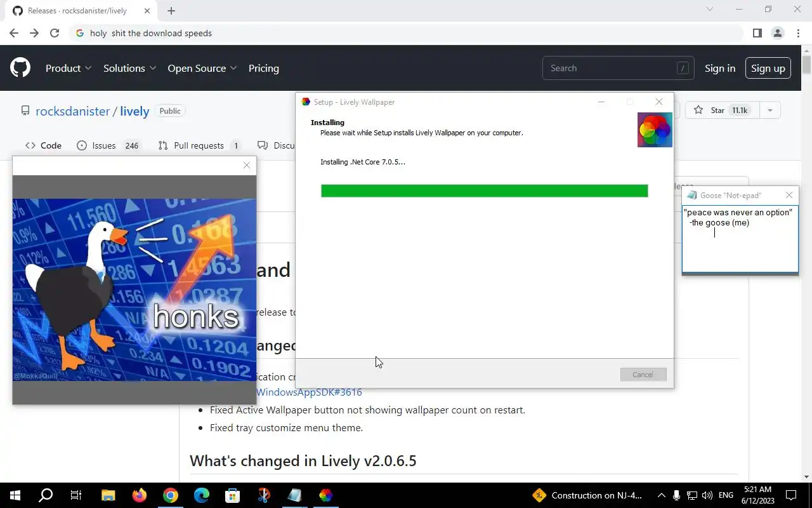Expand the Solutions menu
This screenshot has height=508, width=812.
pos(129,68)
